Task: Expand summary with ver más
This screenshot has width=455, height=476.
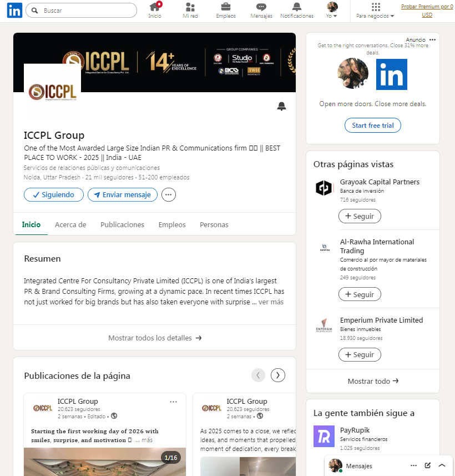Action: coord(271,302)
